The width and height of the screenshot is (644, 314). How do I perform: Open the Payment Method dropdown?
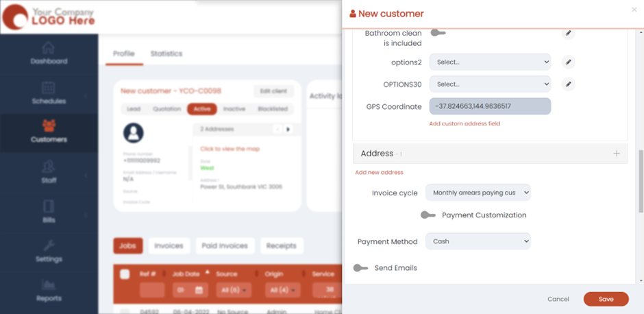tap(478, 241)
